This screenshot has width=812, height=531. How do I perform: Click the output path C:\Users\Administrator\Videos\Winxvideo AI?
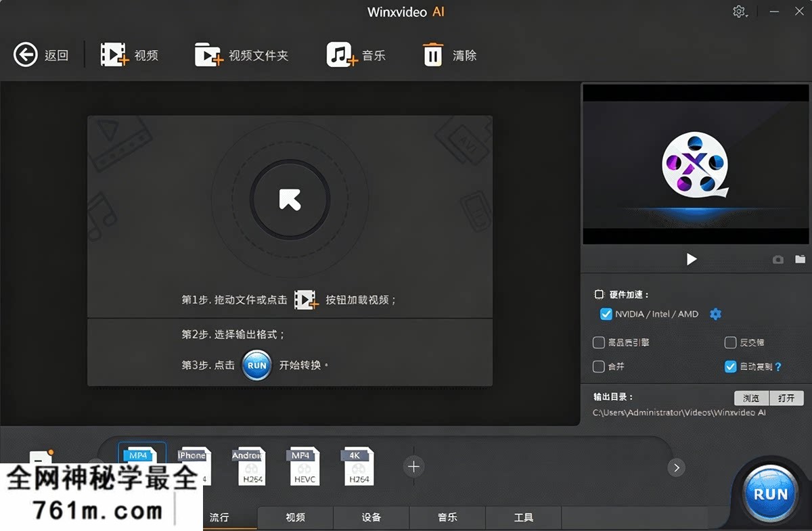click(x=679, y=413)
